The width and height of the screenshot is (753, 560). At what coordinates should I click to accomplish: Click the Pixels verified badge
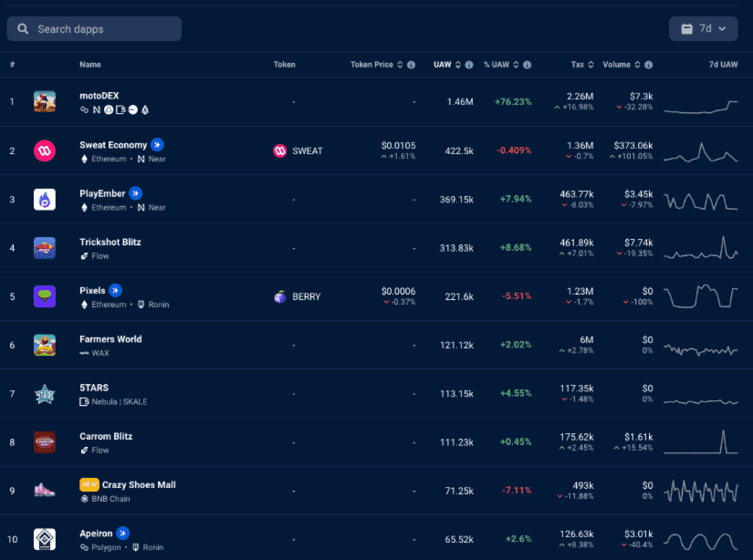115,290
